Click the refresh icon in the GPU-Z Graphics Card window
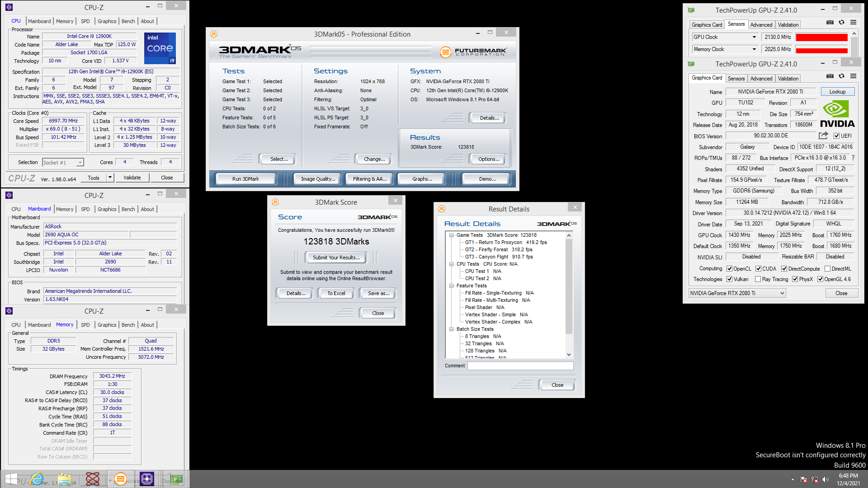 (841, 76)
